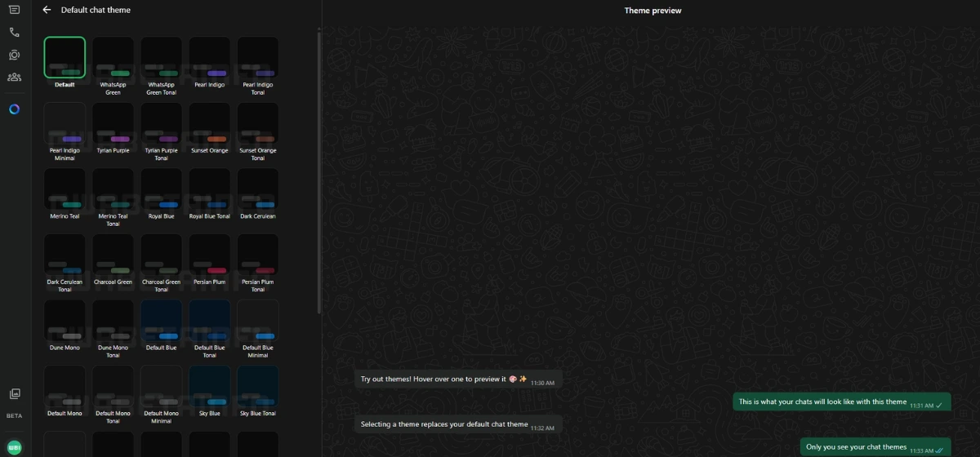The image size is (980, 457).
Task: Apply the Dark Cerulean Tonal theme
Action: (x=65, y=255)
